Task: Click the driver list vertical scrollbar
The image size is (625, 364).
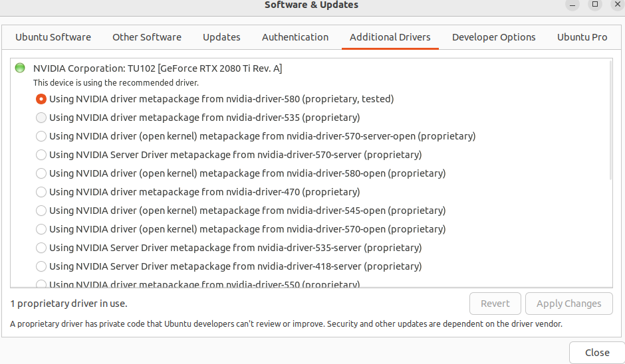Action: pos(610,120)
